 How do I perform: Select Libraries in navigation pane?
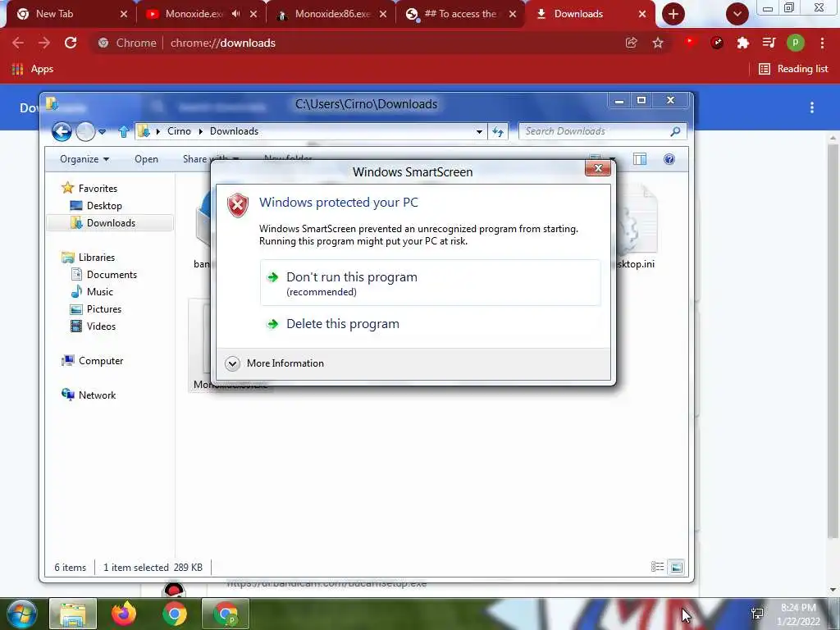tap(89, 258)
